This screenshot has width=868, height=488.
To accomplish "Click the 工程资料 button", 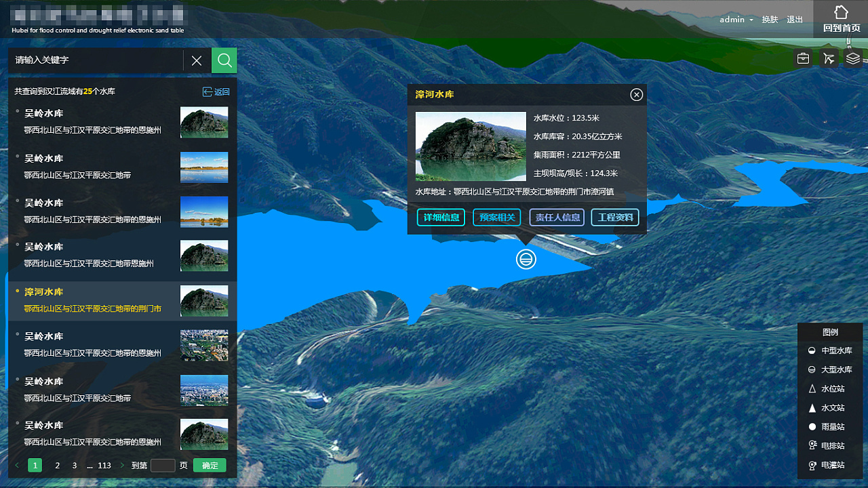I will pyautogui.click(x=615, y=218).
